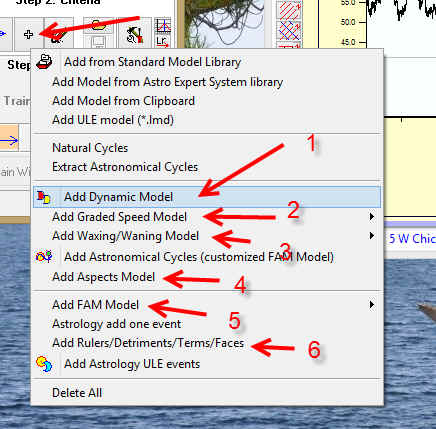Screen dimensions: 436x429
Task: Expand the Add Waxing/Waning Model submenu arrow
Action: click(372, 236)
